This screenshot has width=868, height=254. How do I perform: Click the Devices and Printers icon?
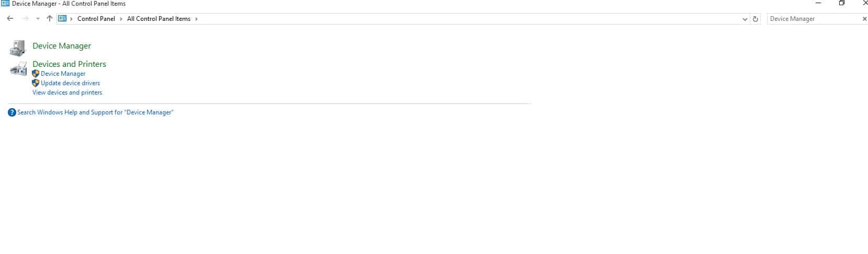18,69
